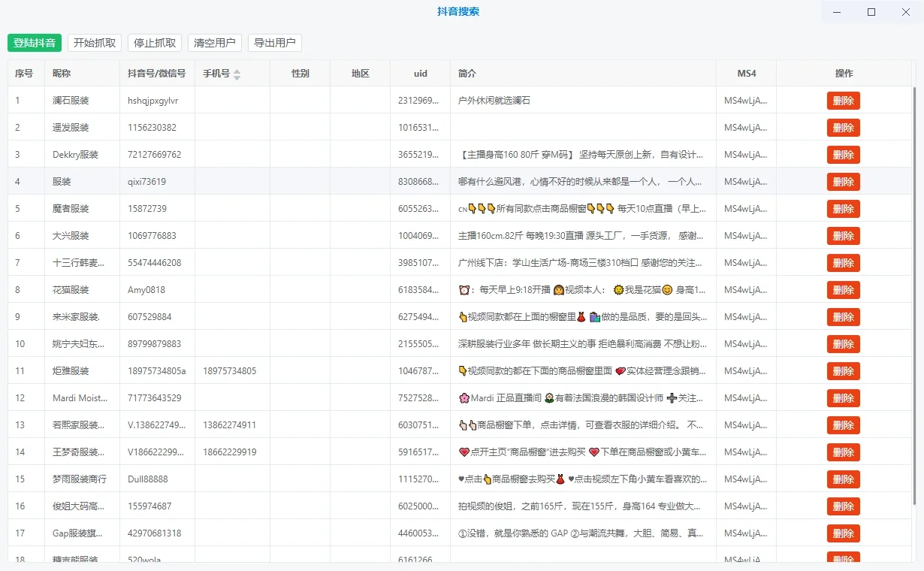Minimize the 抖音搜索 window

pyautogui.click(x=837, y=12)
